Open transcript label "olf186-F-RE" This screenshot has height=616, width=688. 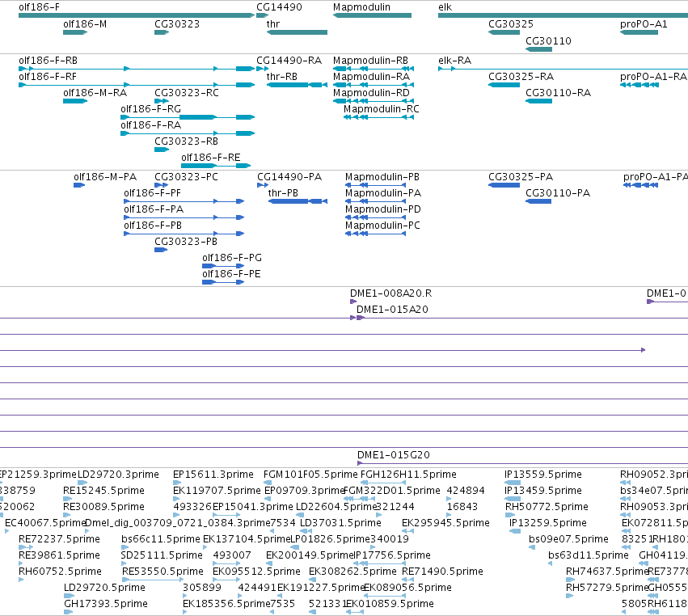211,157
